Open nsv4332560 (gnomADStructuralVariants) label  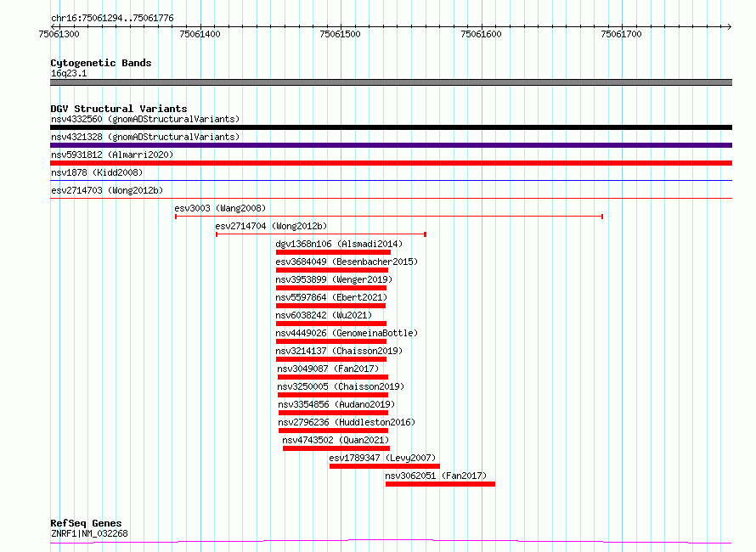coord(145,119)
